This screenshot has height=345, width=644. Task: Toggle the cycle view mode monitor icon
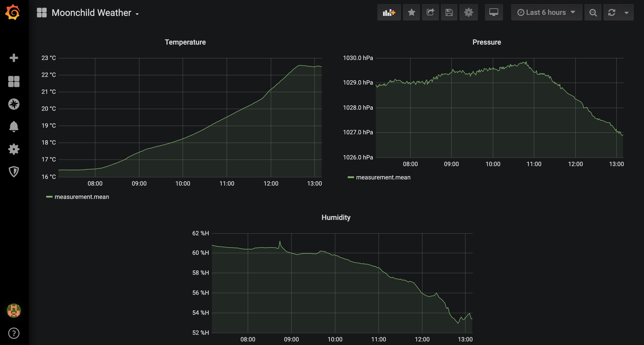click(x=494, y=12)
